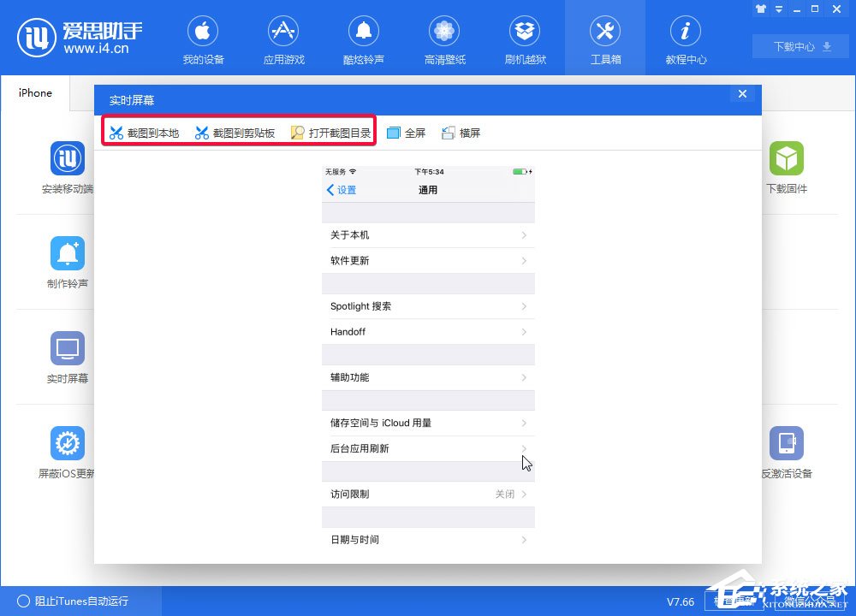Open the 应用游戏 (Apps & Games) icon

pos(283,38)
